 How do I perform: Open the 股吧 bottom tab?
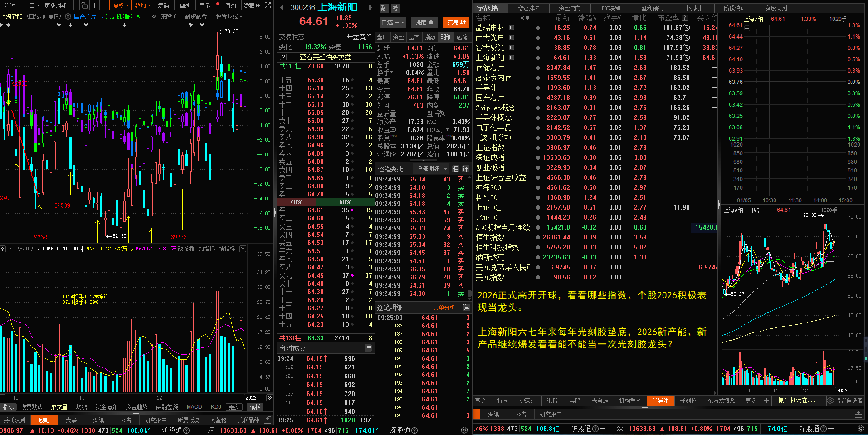tap(44, 420)
